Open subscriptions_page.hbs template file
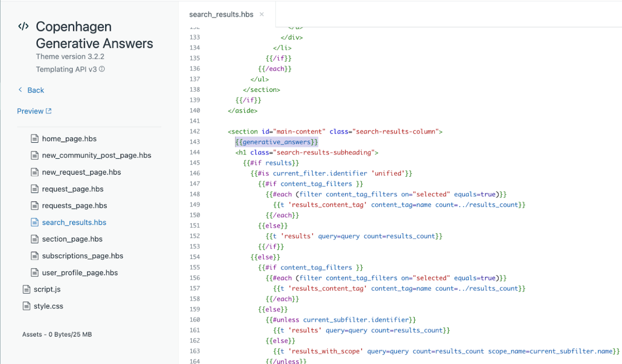 click(82, 256)
